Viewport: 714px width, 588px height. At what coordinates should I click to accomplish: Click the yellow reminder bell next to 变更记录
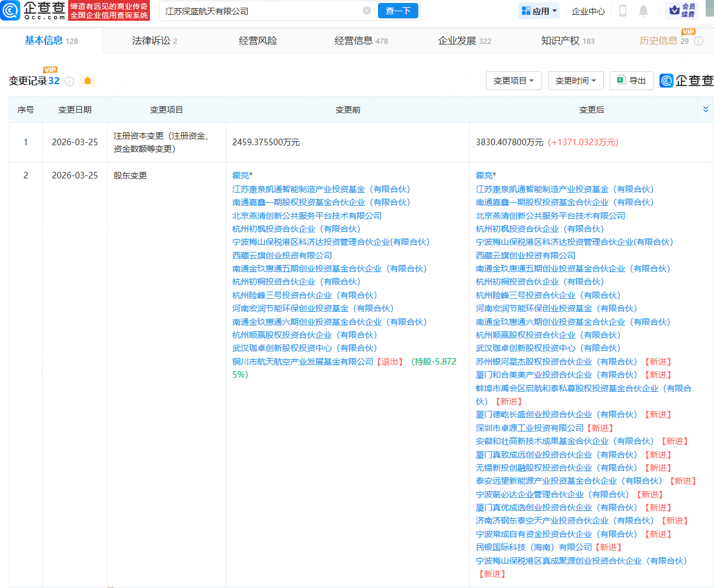click(x=88, y=81)
